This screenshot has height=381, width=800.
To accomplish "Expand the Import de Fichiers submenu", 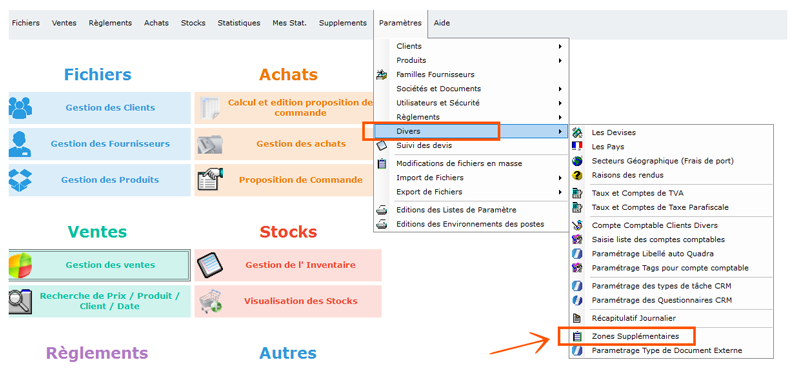I will (x=560, y=178).
